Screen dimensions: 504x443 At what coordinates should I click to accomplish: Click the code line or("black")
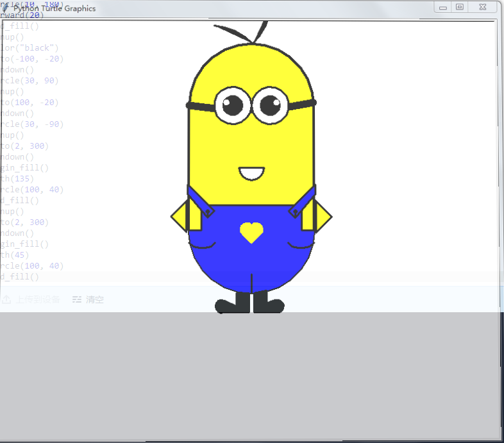pyautogui.click(x=29, y=48)
